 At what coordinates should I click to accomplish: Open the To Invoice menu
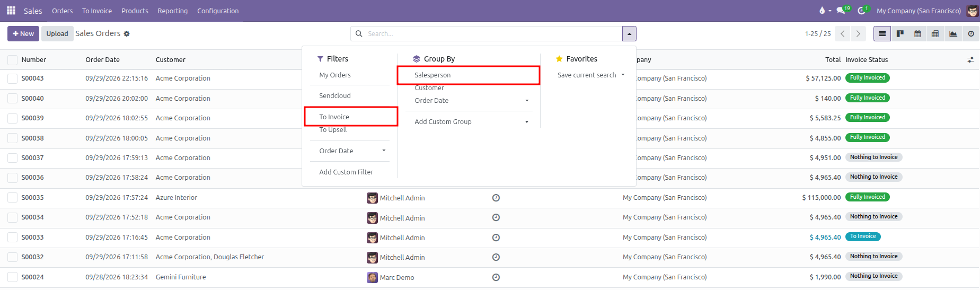97,11
